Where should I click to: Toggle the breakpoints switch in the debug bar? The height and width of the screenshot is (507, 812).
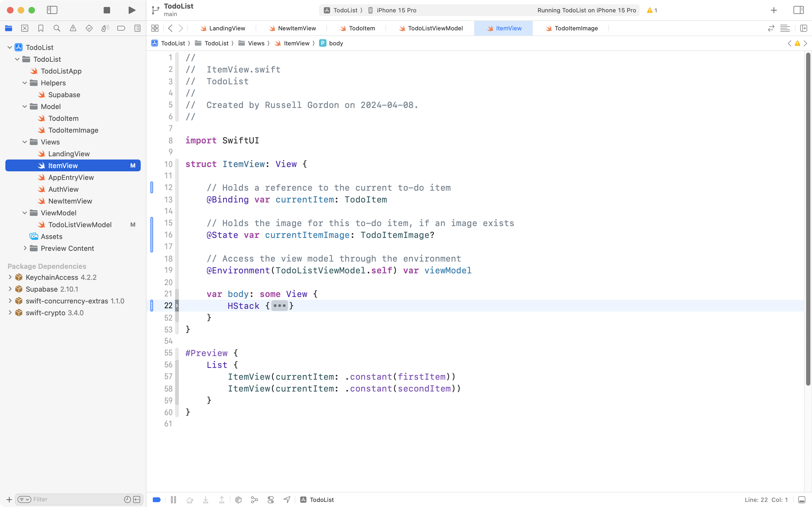click(156, 499)
